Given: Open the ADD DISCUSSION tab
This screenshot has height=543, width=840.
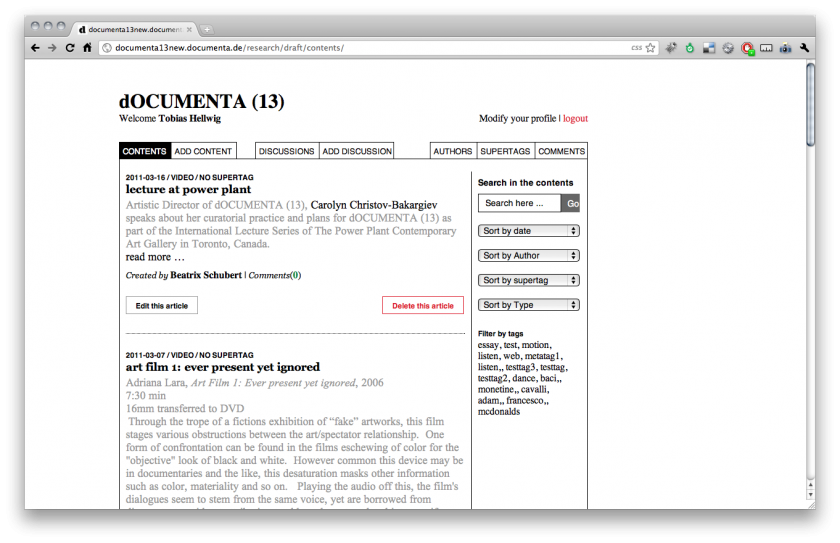Looking at the screenshot, I should click(x=357, y=151).
